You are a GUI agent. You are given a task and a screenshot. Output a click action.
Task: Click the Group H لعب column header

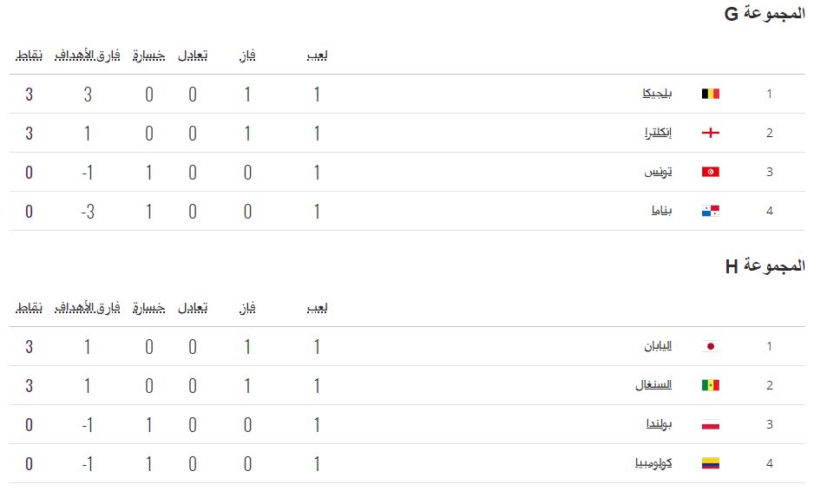point(317,308)
